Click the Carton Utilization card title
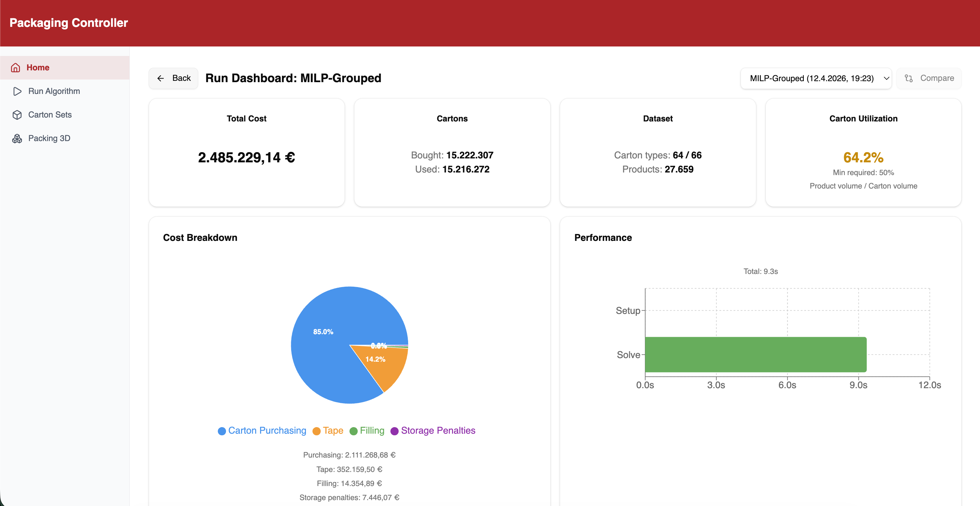 click(x=863, y=118)
